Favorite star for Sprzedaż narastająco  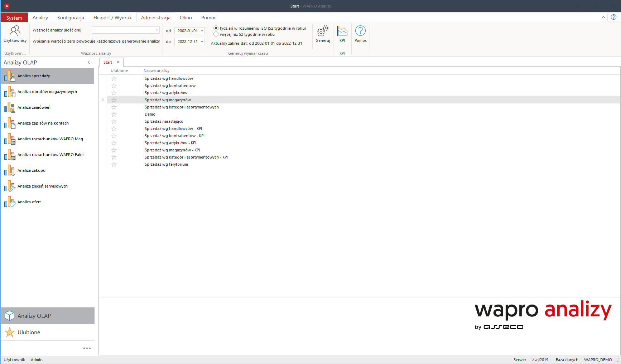pyautogui.click(x=114, y=121)
